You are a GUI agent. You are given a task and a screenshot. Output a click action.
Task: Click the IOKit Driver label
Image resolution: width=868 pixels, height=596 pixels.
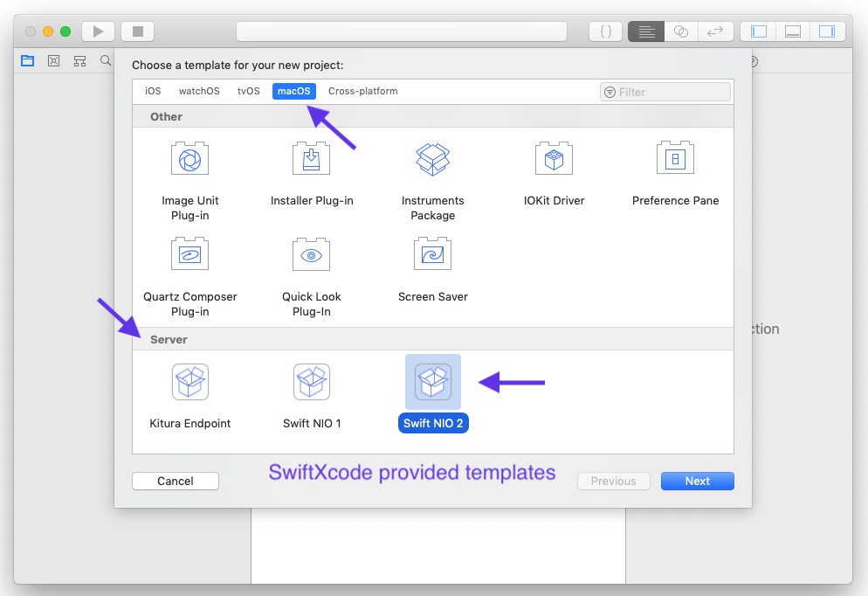[x=555, y=200]
